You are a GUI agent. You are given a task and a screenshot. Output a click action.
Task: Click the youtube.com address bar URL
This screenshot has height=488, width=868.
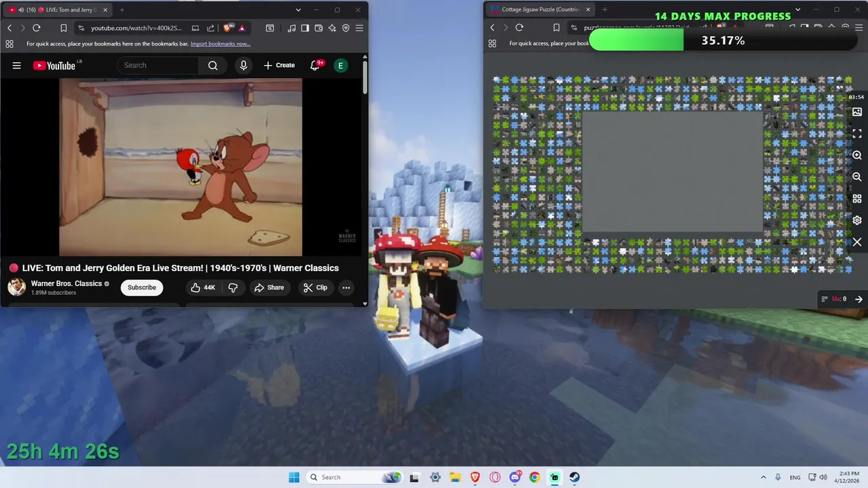coord(136,28)
